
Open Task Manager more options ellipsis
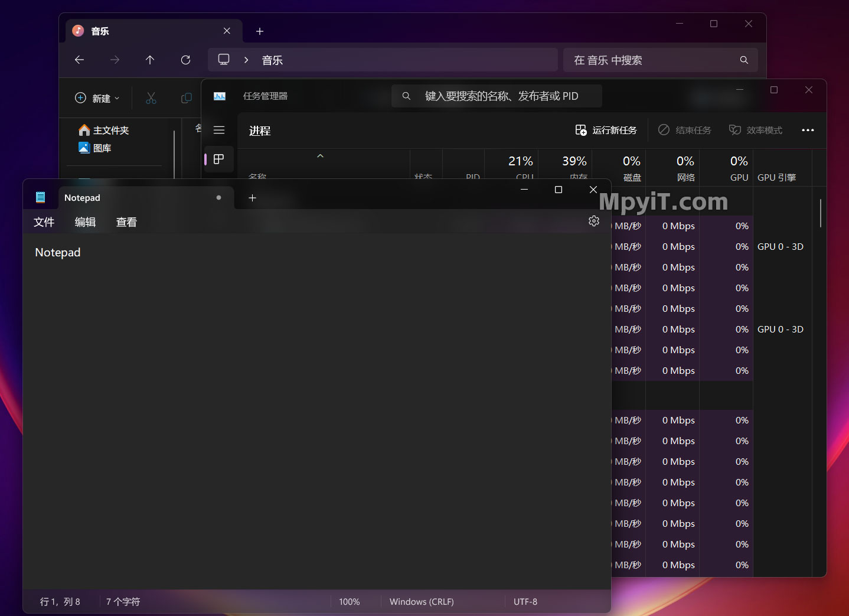(808, 130)
